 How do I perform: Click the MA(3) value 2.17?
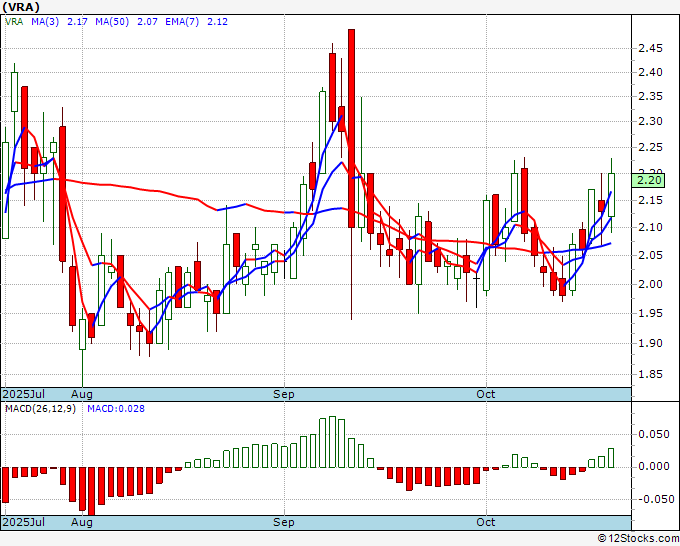click(78, 22)
